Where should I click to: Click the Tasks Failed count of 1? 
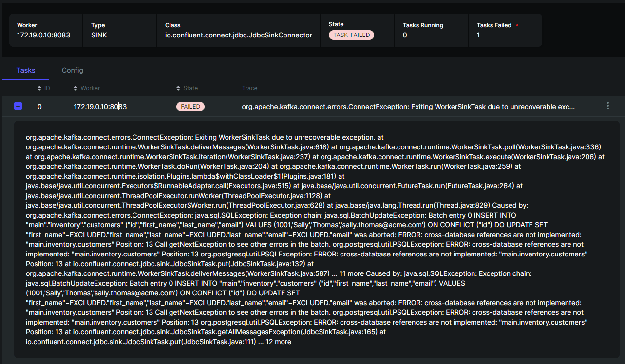pos(478,35)
